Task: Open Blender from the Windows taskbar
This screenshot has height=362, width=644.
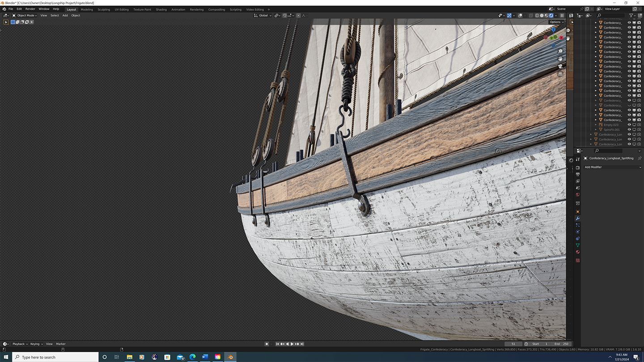Action: (x=230, y=357)
